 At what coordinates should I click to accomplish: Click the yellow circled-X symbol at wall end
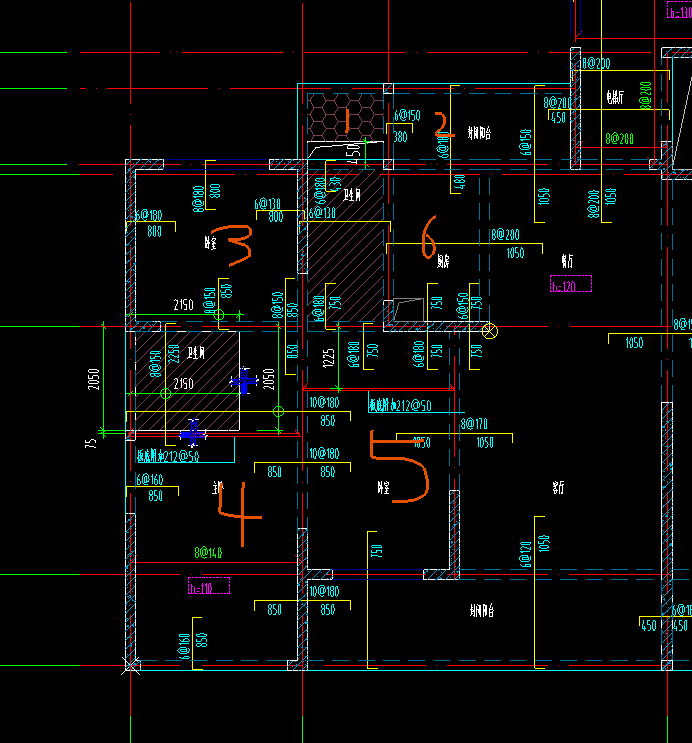(490, 331)
